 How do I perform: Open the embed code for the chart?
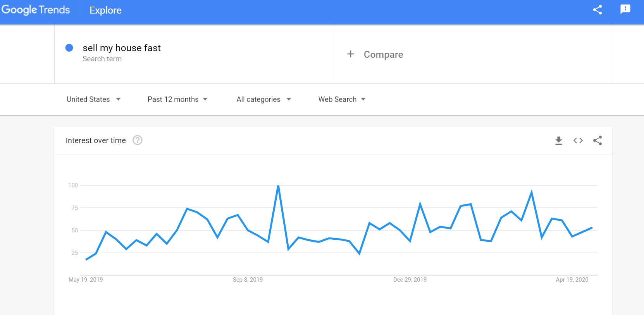coord(578,140)
